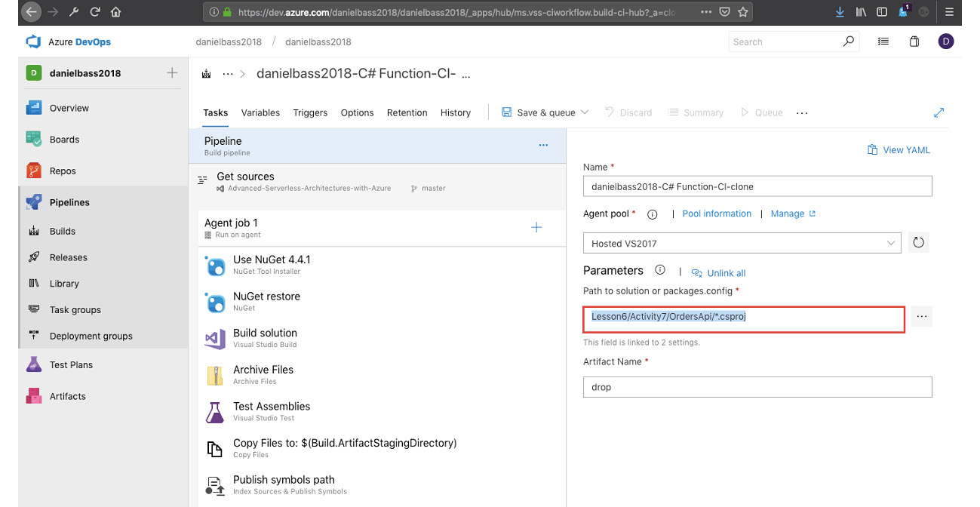This screenshot has width=980, height=507.
Task: Click Pool information link
Action: click(717, 214)
